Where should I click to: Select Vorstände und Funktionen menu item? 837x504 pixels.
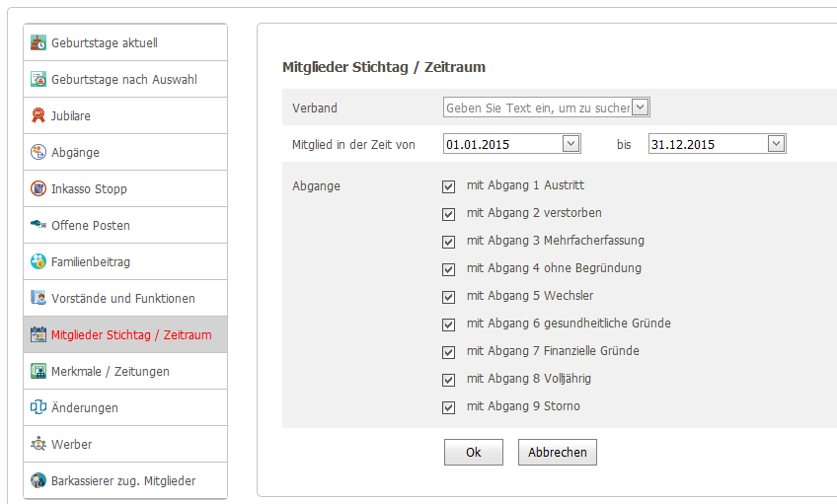tap(125, 298)
